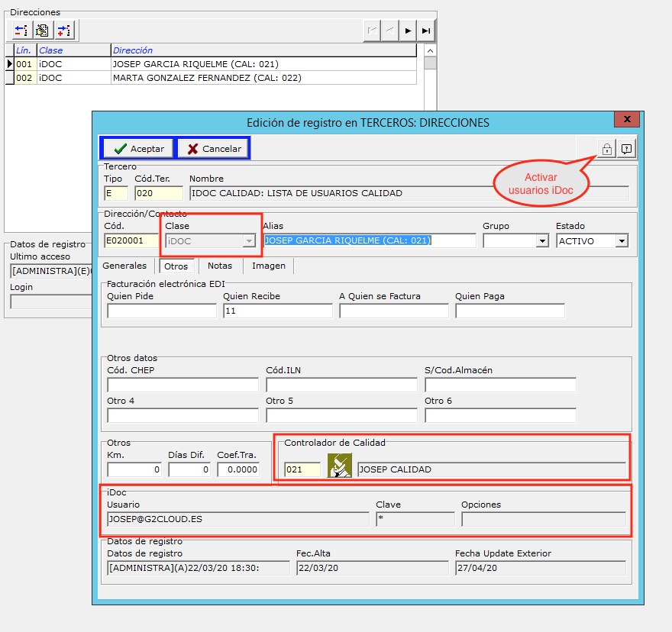
Task: Click the Quien Recibe input field
Action: click(278, 311)
